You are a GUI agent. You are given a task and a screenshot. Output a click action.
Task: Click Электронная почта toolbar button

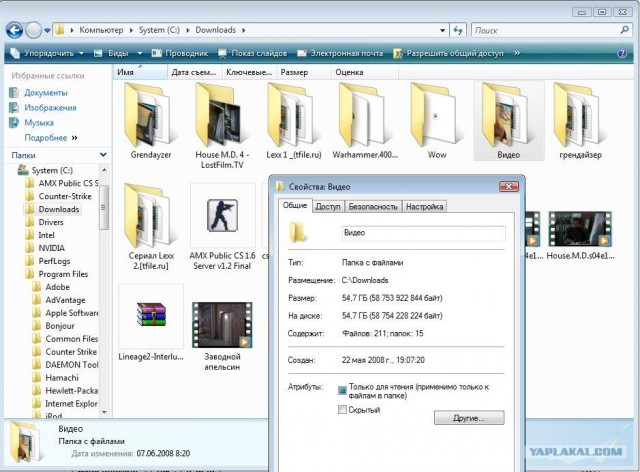point(340,53)
